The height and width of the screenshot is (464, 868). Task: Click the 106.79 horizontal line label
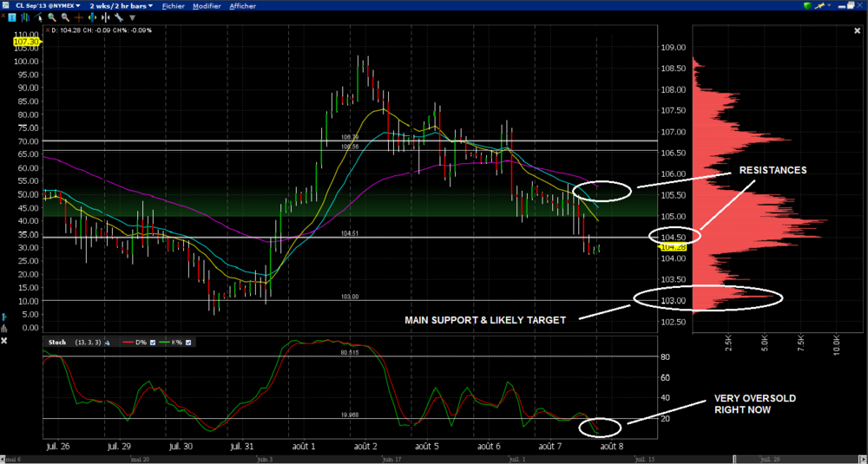pos(350,137)
